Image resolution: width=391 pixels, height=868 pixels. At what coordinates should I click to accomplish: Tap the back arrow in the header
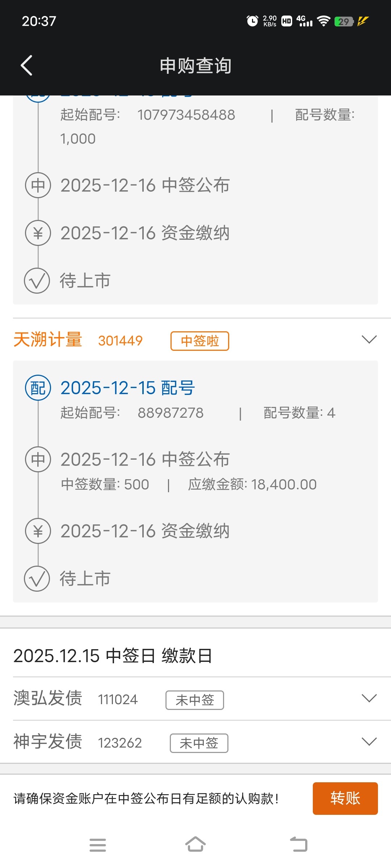coord(26,65)
